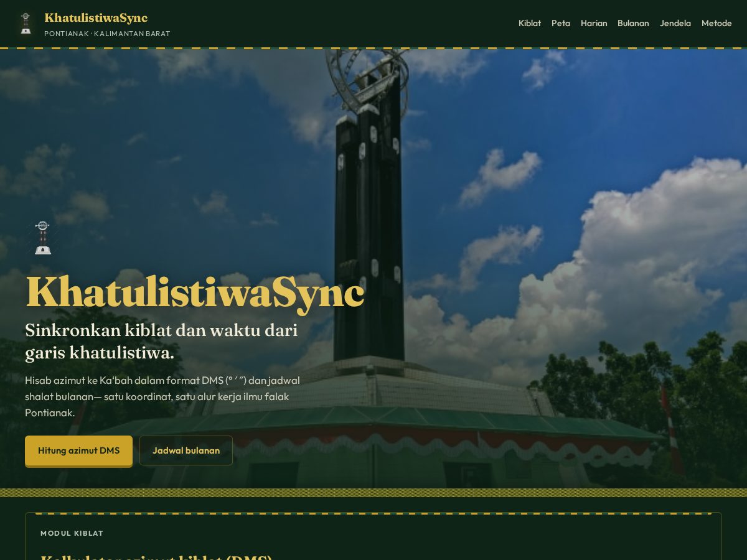Click the "Hisab azimut ke Ka'bah" description paragraph
This screenshot has width=747, height=560.
[162, 396]
